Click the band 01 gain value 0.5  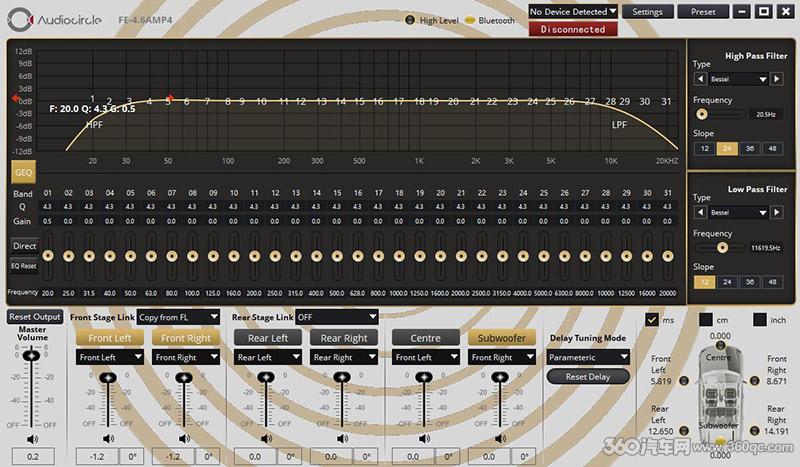click(x=47, y=222)
